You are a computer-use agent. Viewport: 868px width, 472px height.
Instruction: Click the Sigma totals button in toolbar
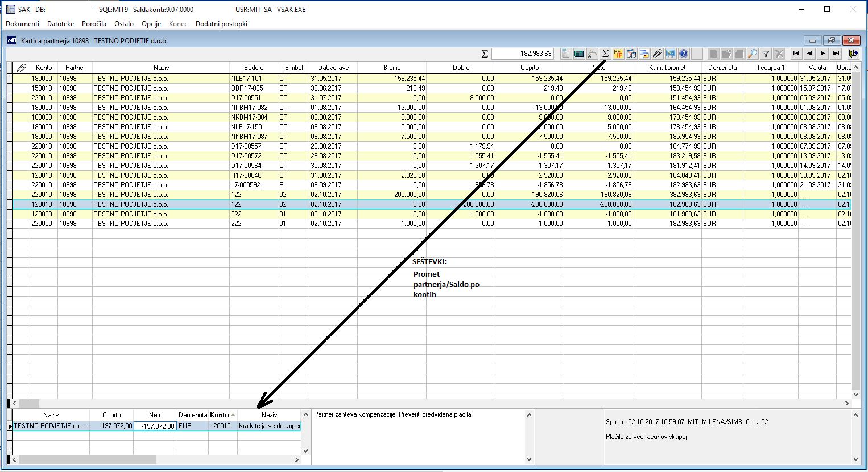tap(605, 54)
